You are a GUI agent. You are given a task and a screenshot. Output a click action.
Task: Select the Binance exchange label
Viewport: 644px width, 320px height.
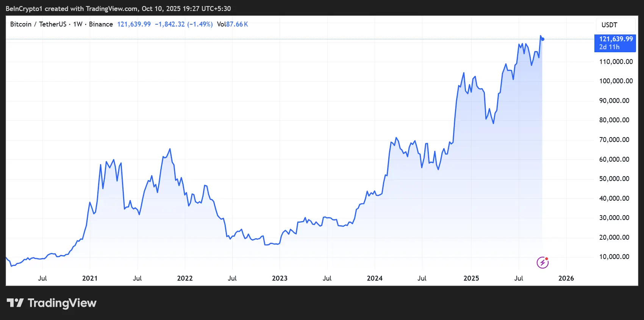(101, 24)
